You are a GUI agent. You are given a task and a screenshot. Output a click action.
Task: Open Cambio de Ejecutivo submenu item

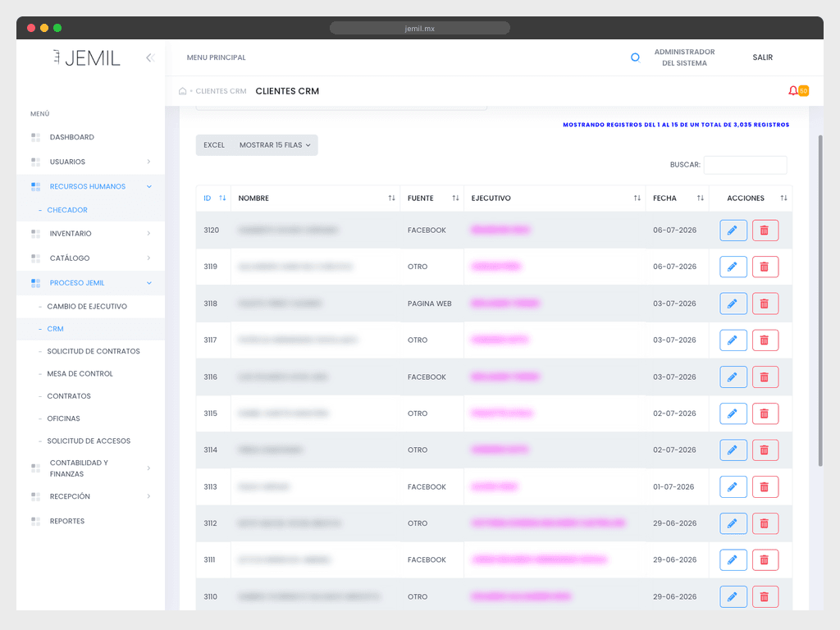coord(87,307)
